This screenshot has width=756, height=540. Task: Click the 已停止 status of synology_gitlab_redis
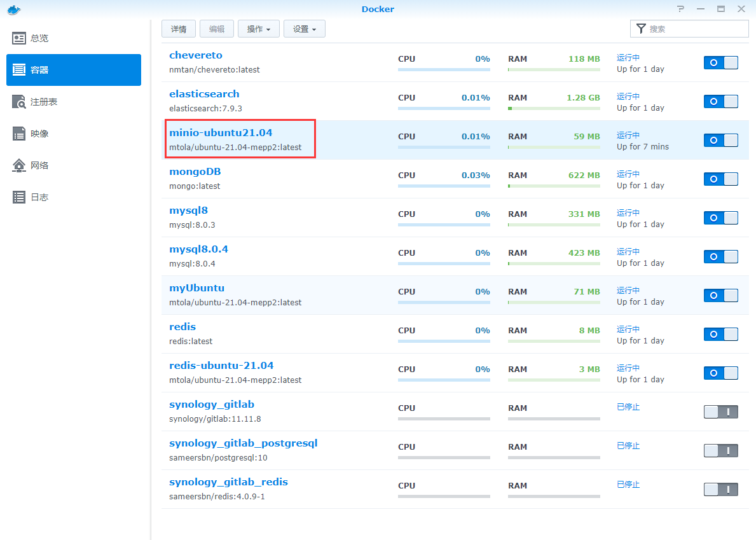tap(628, 485)
